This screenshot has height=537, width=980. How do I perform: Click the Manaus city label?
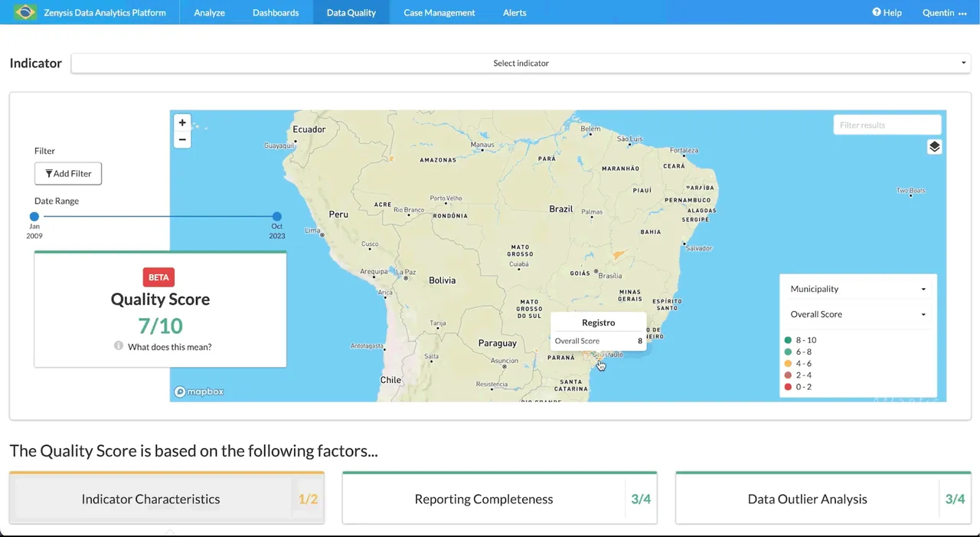pyautogui.click(x=482, y=144)
